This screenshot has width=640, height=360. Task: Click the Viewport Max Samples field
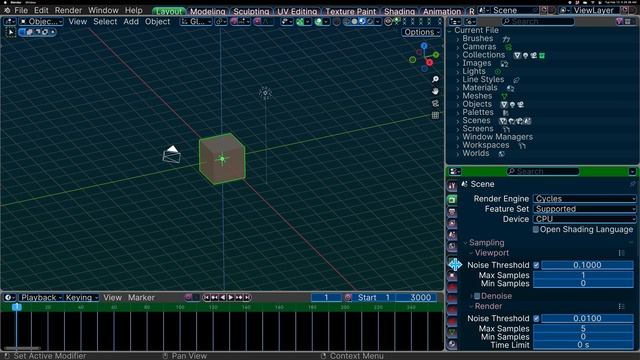point(583,275)
